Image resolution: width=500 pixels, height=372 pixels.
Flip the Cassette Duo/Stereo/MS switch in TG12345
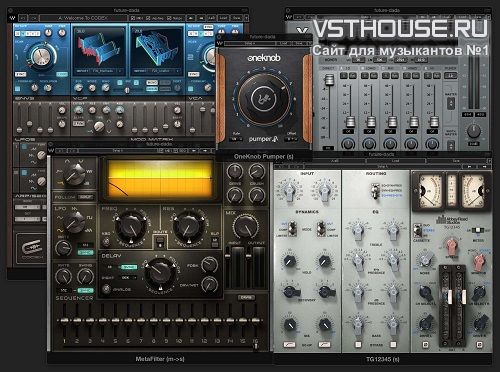[x=417, y=230]
